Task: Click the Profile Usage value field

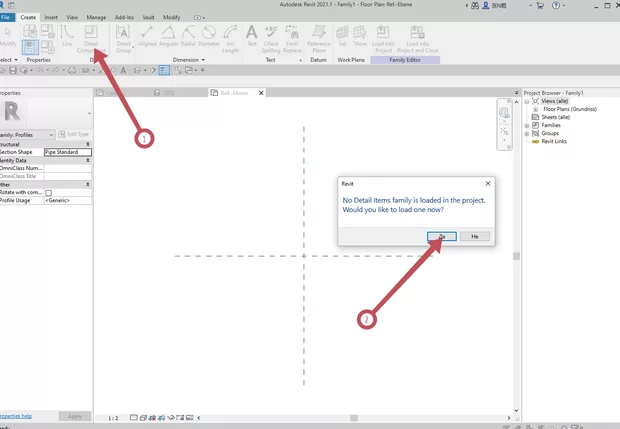Action: [68, 200]
